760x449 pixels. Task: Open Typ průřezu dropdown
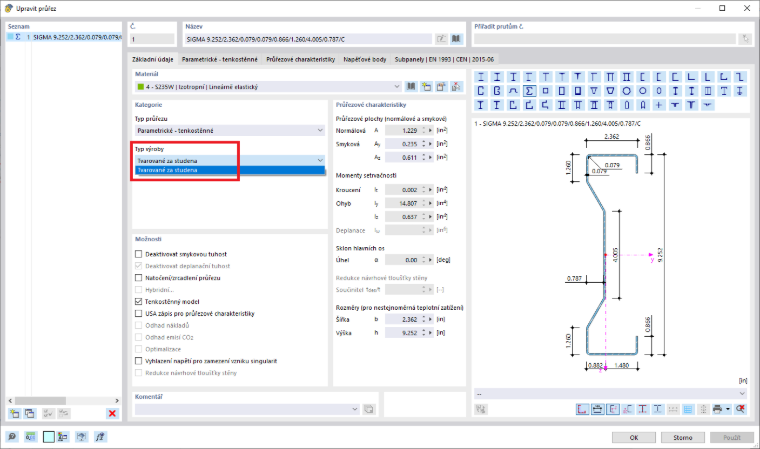(230, 130)
